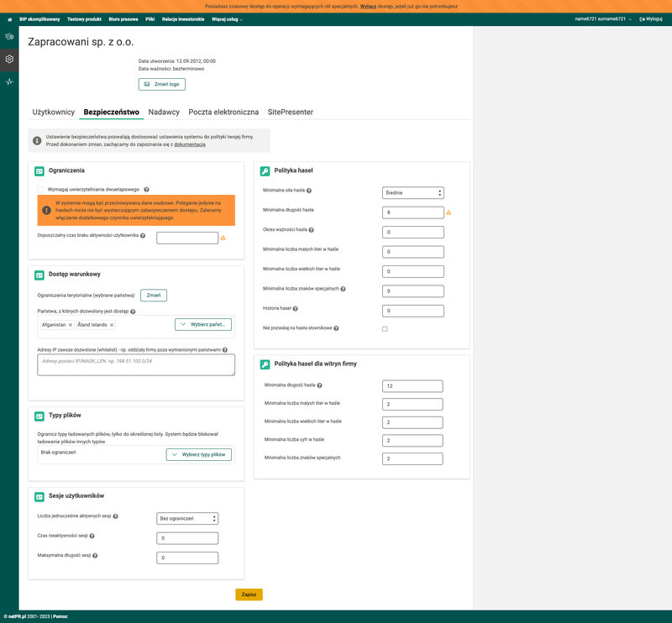Open the Minimalna siła hasła dropdown
Screen dimensions: 672x623
[412, 193]
